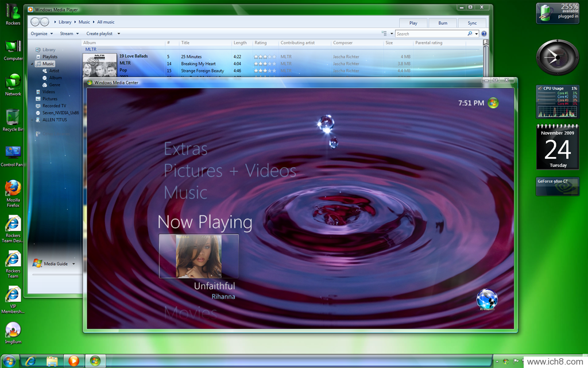This screenshot has width=588, height=368.
Task: Open Computer desktop icon
Action: click(13, 50)
